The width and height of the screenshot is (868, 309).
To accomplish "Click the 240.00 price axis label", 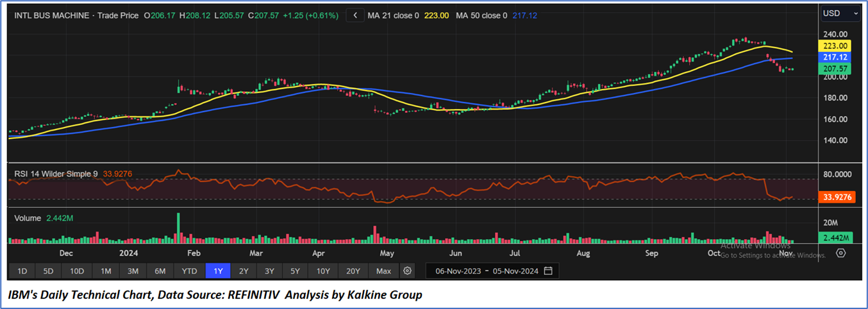I will point(835,35).
